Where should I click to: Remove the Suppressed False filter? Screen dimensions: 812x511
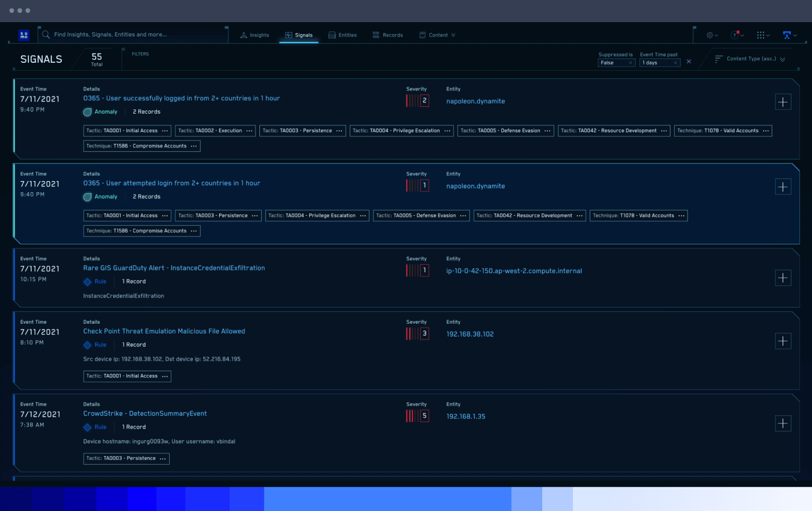coord(630,63)
